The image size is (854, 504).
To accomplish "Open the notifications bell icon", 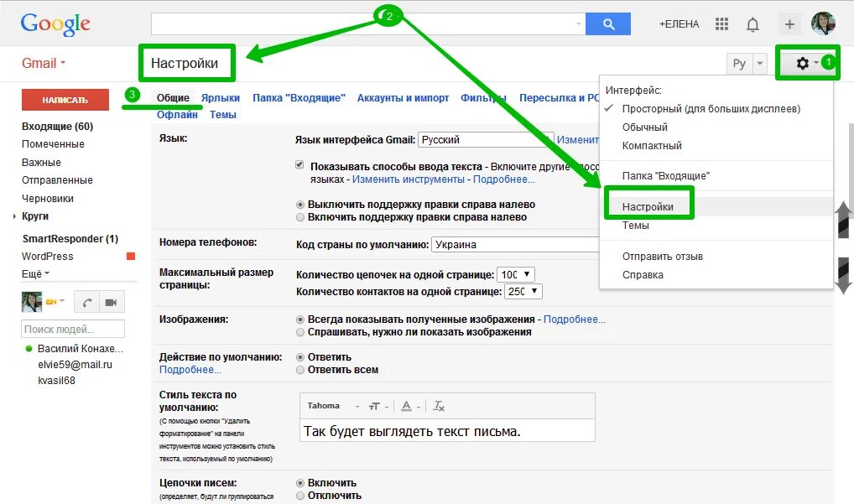I will coord(752,24).
